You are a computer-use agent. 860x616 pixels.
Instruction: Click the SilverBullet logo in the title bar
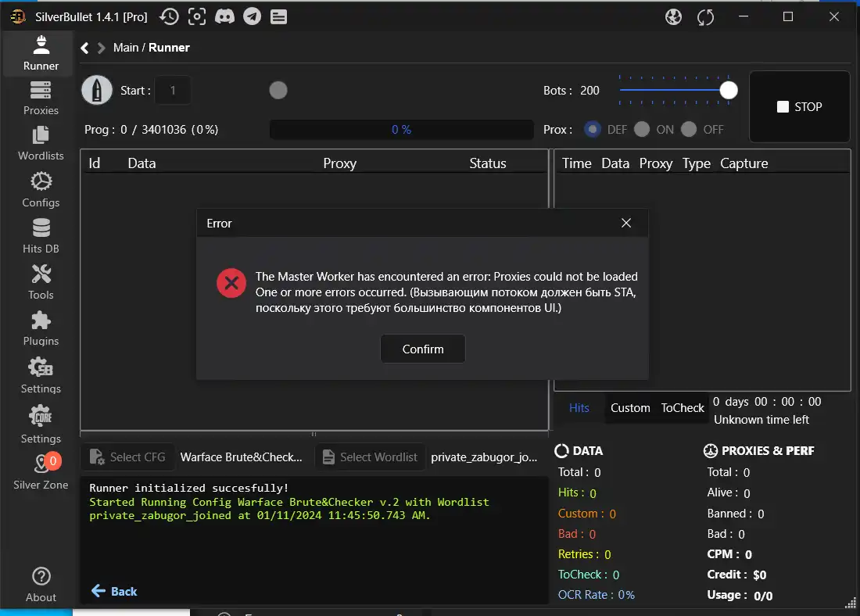(x=18, y=16)
